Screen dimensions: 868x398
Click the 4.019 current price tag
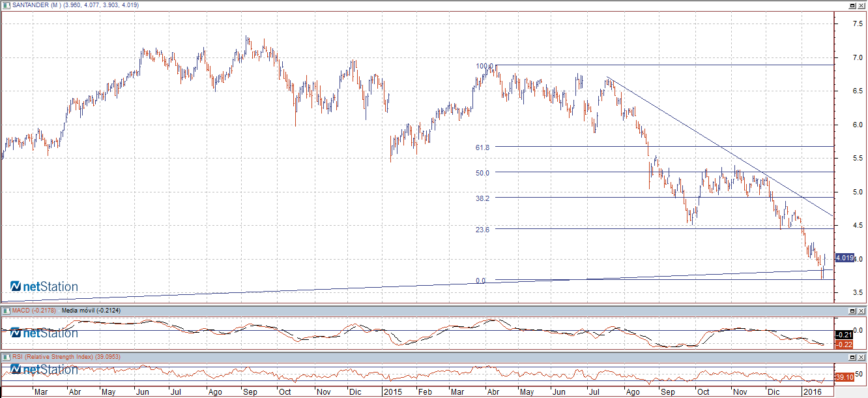(844, 258)
